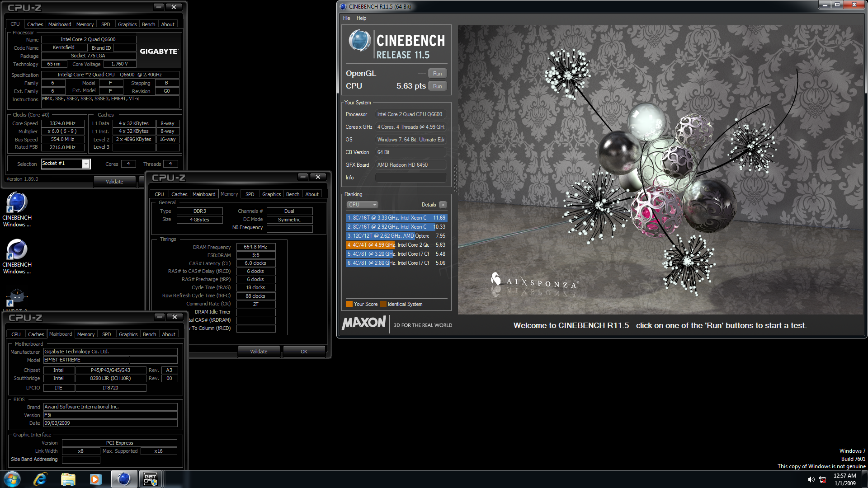
Task: Switch to Caches tab in top CPU-Z window
Action: pyautogui.click(x=35, y=24)
